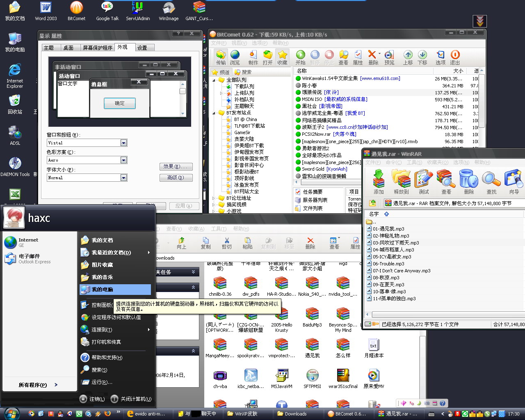Stop task with red 停止 icon
Screen dimensions: 525x420
pyautogui.click(x=329, y=57)
